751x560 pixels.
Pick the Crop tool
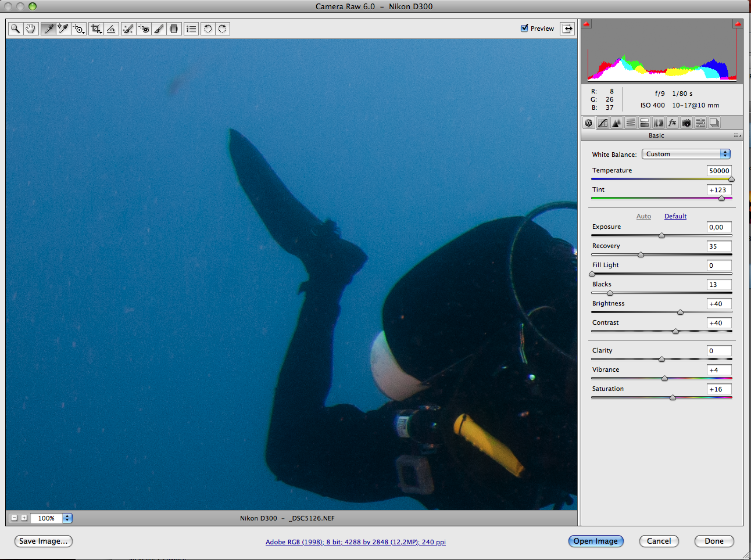96,28
